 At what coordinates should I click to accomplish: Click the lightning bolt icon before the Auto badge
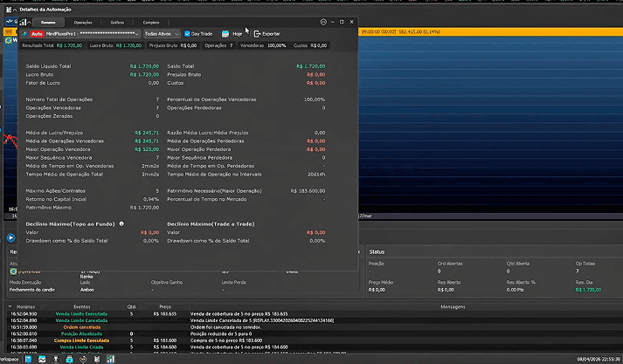click(x=24, y=34)
